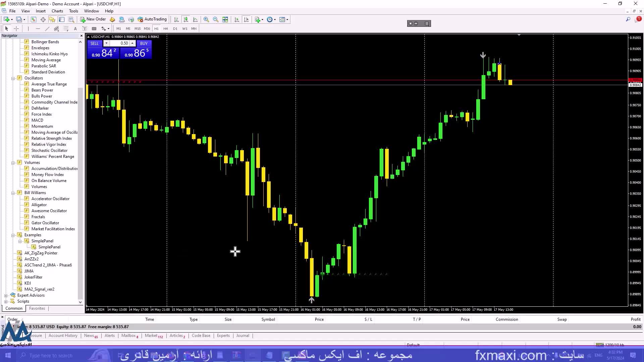Toggle the AutoTrading button
The width and height of the screenshot is (644, 362).
tap(152, 19)
